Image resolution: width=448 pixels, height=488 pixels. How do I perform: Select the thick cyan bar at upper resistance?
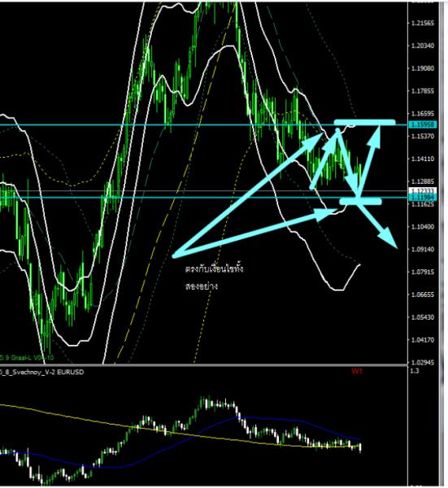[364, 122]
